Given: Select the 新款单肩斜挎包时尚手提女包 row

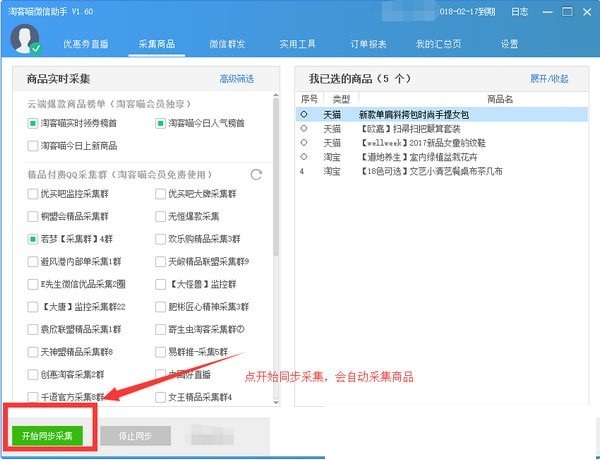Looking at the screenshot, I should pos(442,114).
